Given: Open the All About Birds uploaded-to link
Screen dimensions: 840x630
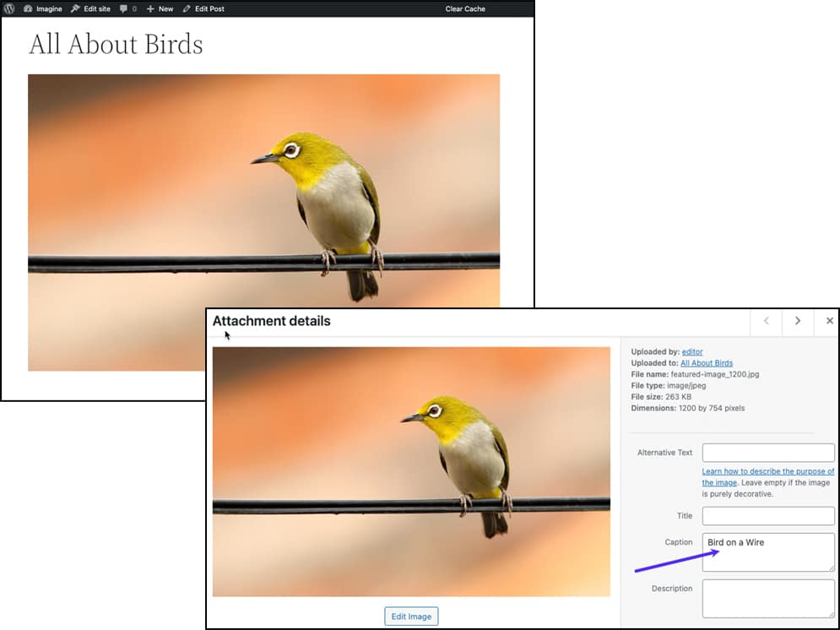Looking at the screenshot, I should click(707, 362).
